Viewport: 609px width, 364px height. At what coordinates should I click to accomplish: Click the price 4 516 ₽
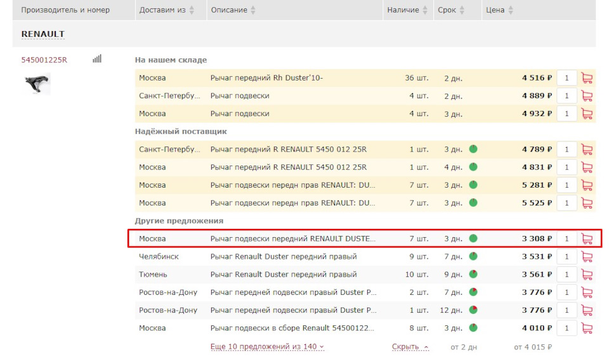537,78
